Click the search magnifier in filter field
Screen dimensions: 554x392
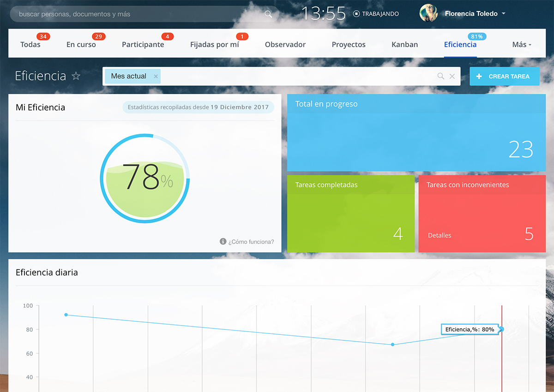pyautogui.click(x=441, y=77)
